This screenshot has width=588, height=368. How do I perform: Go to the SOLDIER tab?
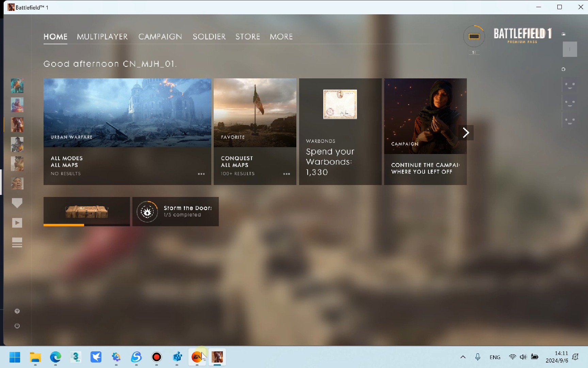point(209,36)
